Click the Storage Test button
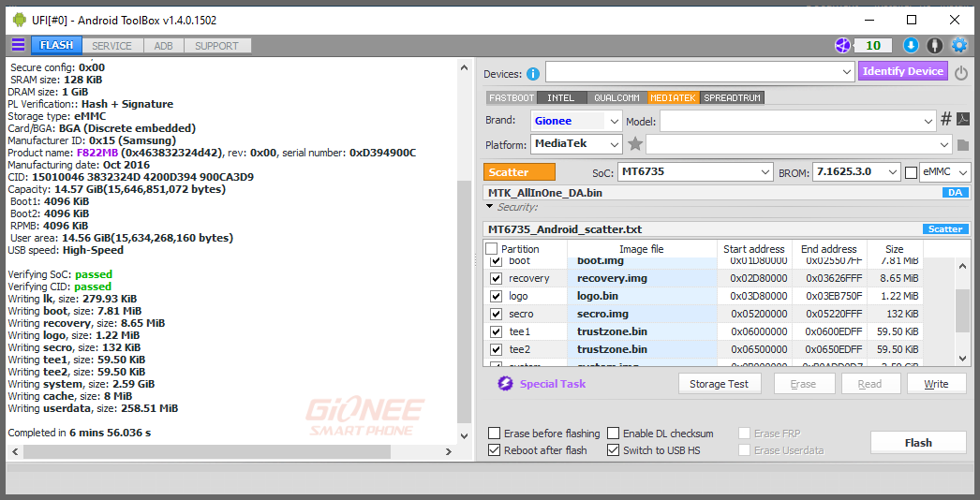Screen dimensions: 980x500 point(720,384)
